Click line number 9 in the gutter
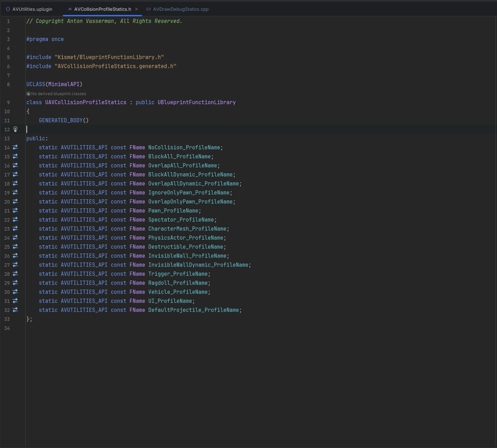Viewport: 497px width, 448px height. tap(8, 102)
